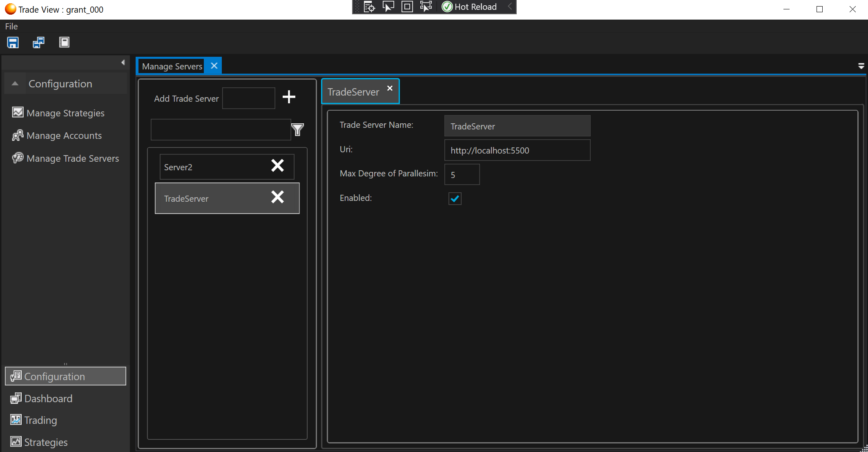Uncheck the Enabled checkbox
This screenshot has height=452, width=868.
pos(455,199)
